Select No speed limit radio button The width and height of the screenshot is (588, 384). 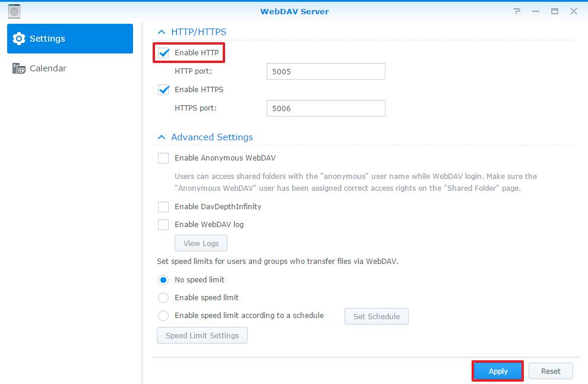163,280
